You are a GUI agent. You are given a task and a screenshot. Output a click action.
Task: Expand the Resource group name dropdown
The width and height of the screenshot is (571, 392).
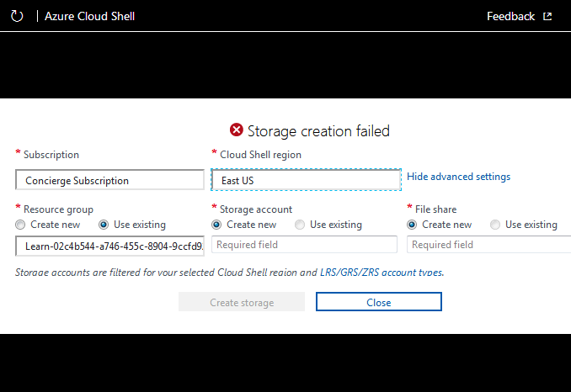[x=109, y=246]
